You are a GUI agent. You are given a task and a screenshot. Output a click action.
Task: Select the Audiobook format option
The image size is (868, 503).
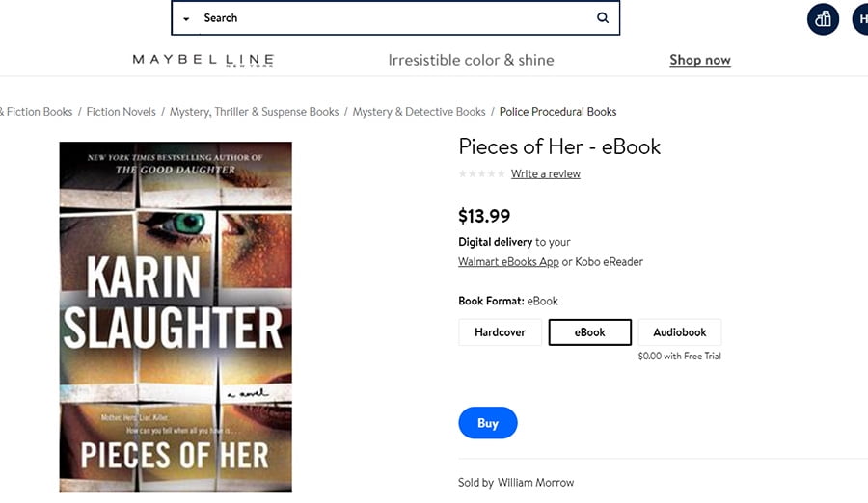coord(680,332)
